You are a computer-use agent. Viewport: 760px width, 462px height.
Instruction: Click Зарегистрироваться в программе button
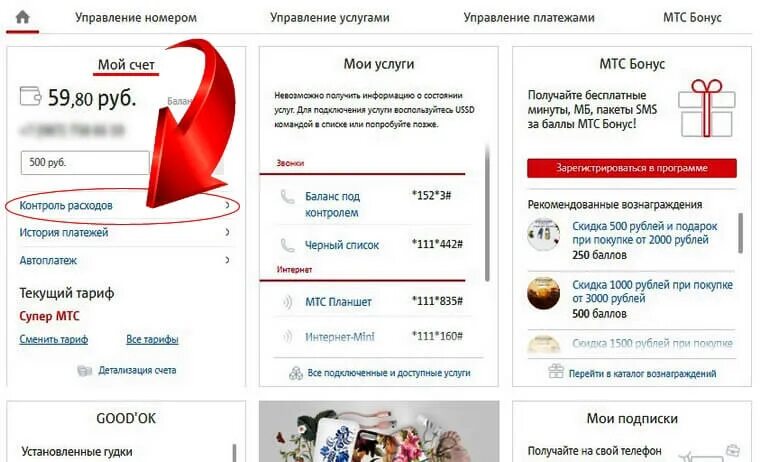632,168
